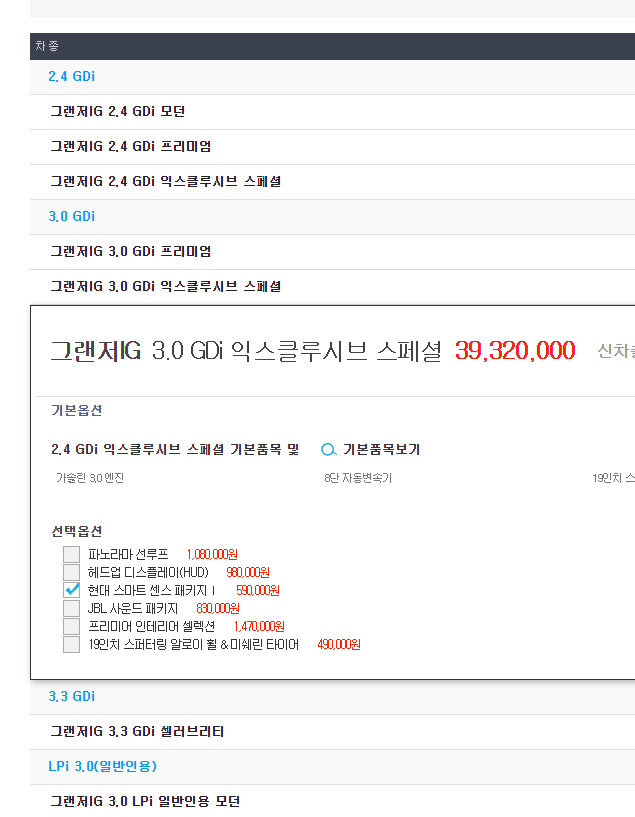Check 19인치 스퍼터링 알로이 휠 option
The height and width of the screenshot is (817, 635).
click(x=71, y=645)
